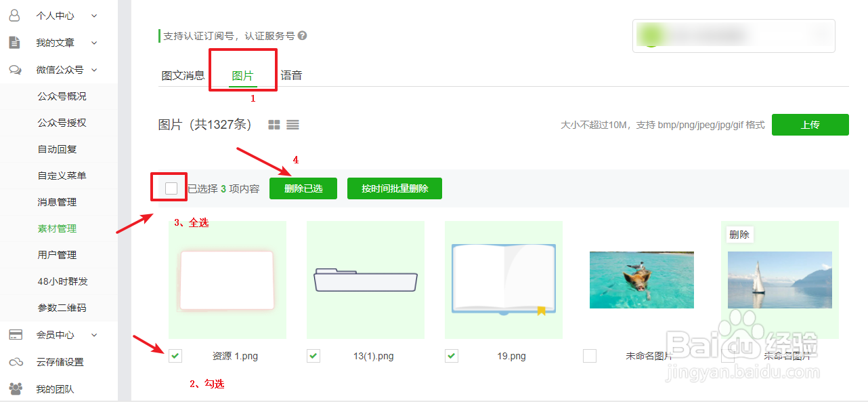The image size is (868, 402).
Task: Uncheck the checkbox under 资源 1.png
Action: (175, 355)
